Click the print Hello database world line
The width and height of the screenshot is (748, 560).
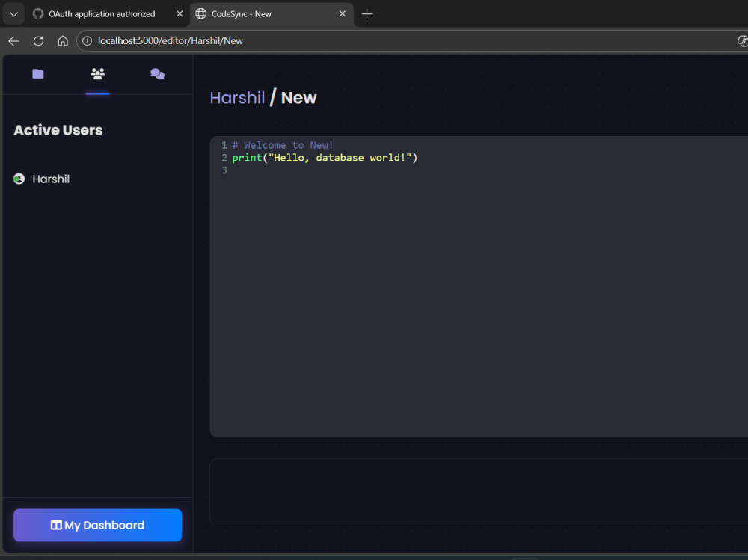coord(325,158)
